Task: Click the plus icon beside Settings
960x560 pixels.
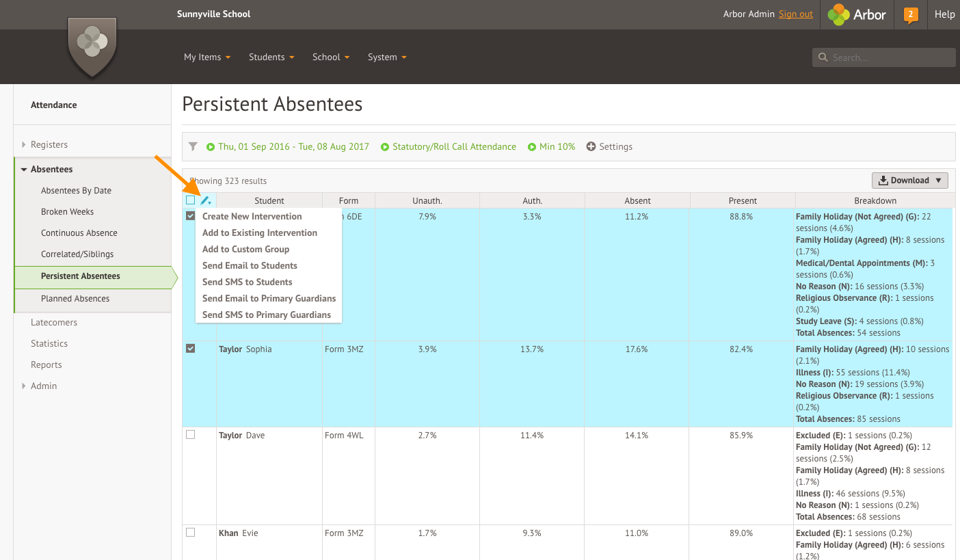Action: coord(591,147)
